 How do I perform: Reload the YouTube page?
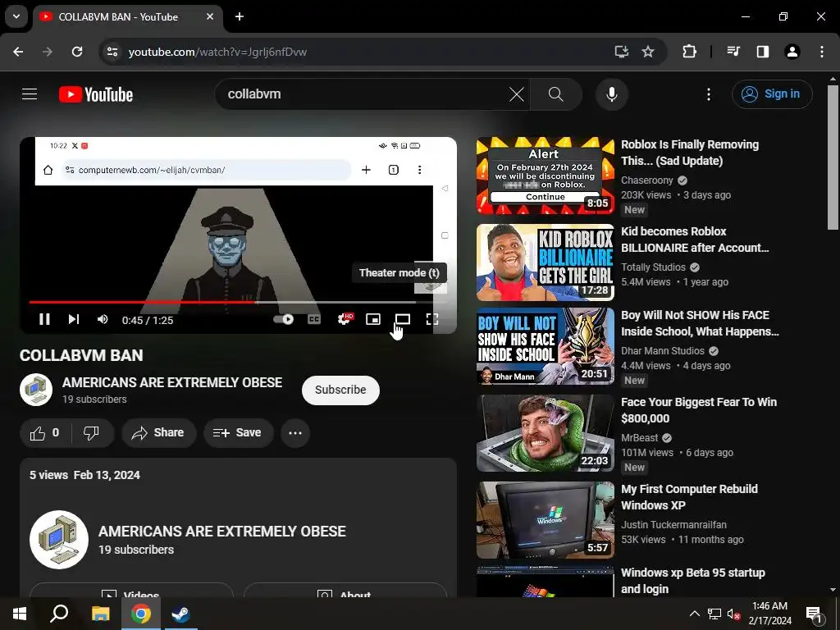point(77,52)
